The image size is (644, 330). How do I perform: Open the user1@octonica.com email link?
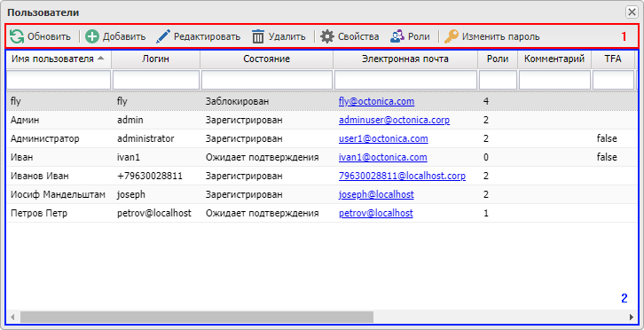pyautogui.click(x=383, y=139)
